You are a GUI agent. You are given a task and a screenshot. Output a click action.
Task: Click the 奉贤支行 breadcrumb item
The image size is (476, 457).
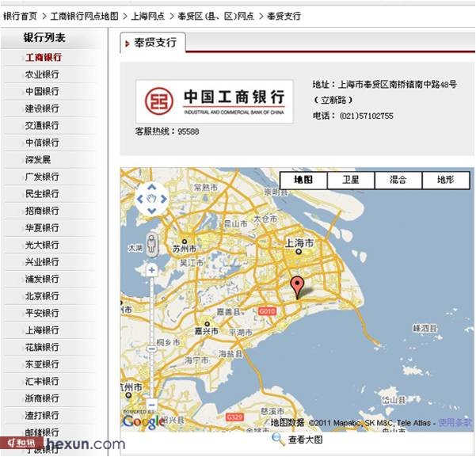tap(284, 16)
